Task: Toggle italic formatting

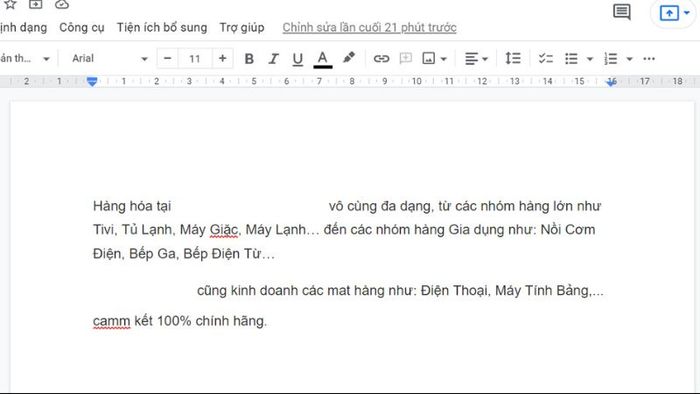Action: (273, 59)
